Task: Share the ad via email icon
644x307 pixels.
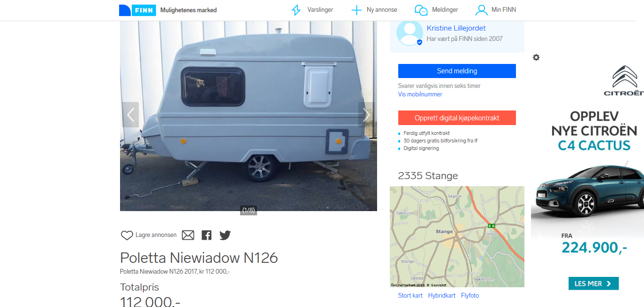Action: pyautogui.click(x=188, y=235)
